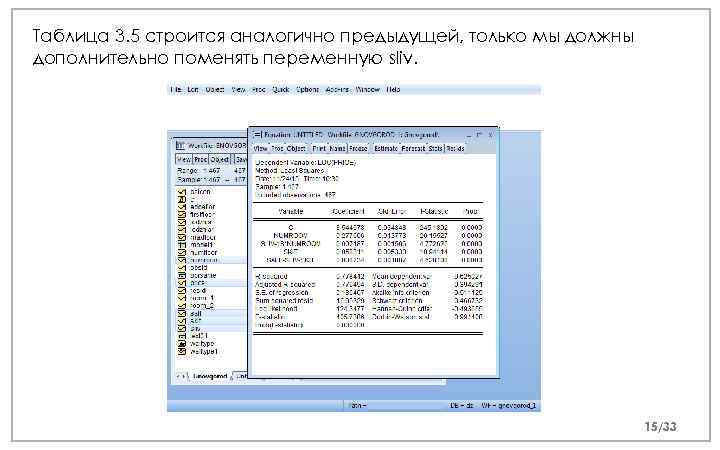Image resolution: width=720 pixels, height=450 pixels.
Task: Click the series icon beside numfloor
Action: point(182,253)
